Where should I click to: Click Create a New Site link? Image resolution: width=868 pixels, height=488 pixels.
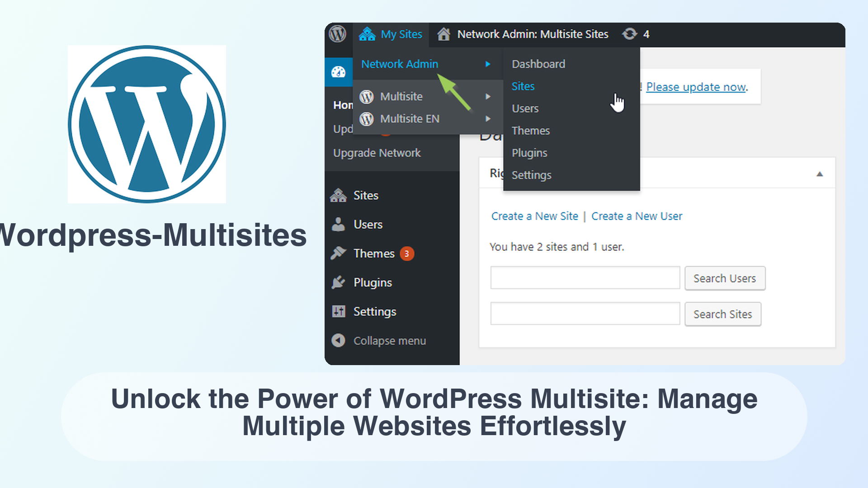click(x=533, y=216)
